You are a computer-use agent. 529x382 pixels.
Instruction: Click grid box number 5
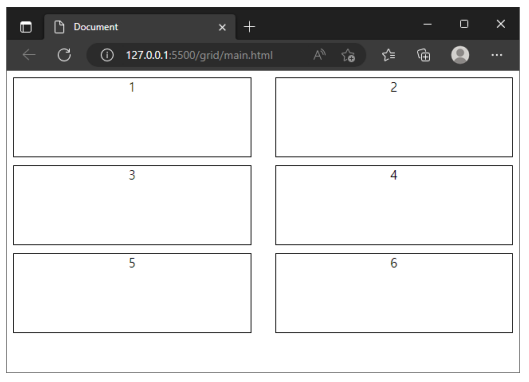coord(132,293)
